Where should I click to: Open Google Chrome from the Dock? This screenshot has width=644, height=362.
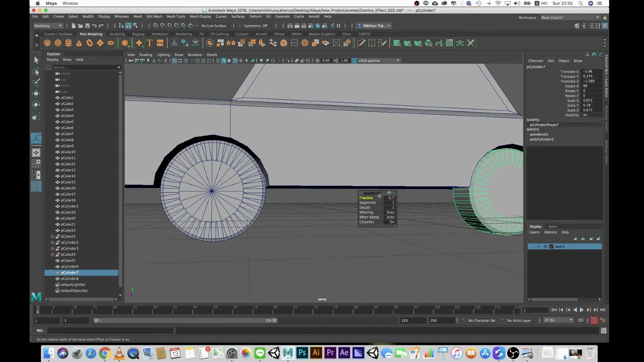click(105, 353)
